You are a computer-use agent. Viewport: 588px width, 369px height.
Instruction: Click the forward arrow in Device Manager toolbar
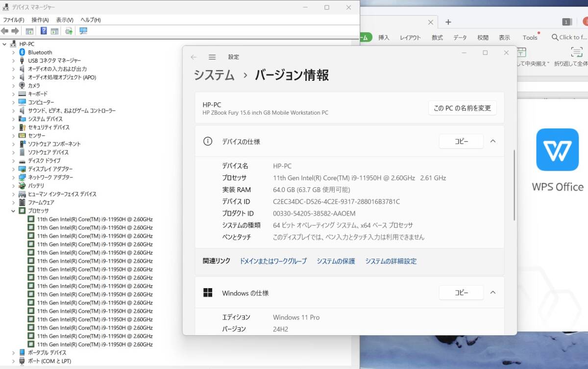[x=15, y=31]
